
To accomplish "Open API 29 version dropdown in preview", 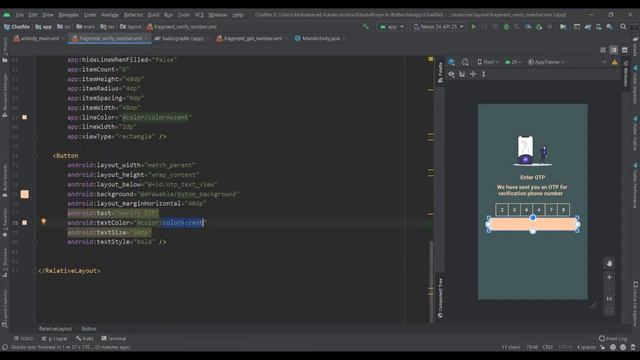I will pos(513,62).
